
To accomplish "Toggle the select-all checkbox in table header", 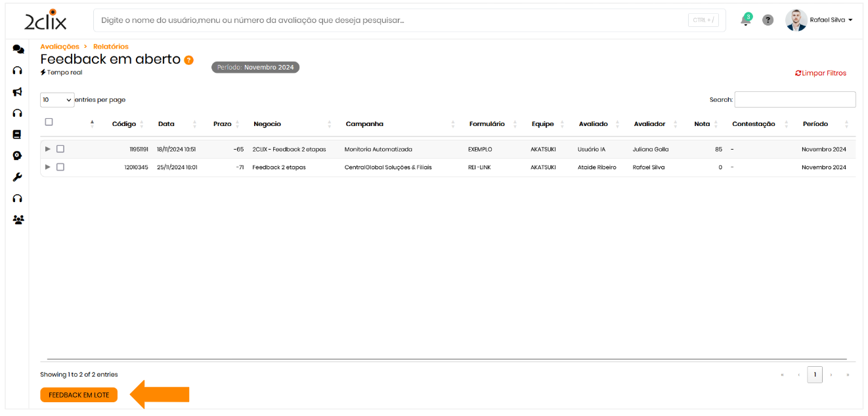I will click(49, 122).
